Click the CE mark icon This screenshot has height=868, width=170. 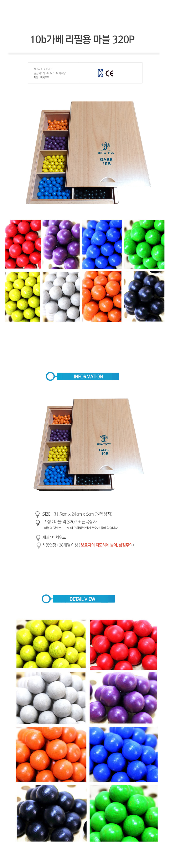[x=109, y=73]
